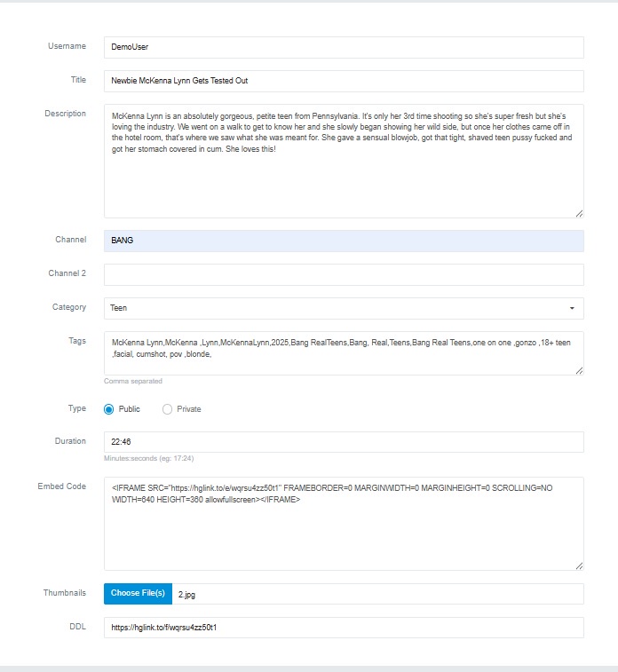Click the Embed Code resize handle

click(579, 565)
